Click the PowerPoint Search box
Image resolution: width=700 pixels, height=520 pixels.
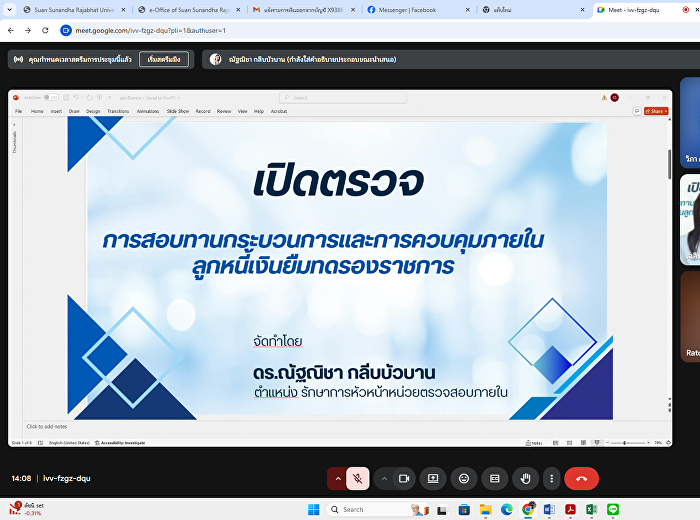tap(343, 97)
